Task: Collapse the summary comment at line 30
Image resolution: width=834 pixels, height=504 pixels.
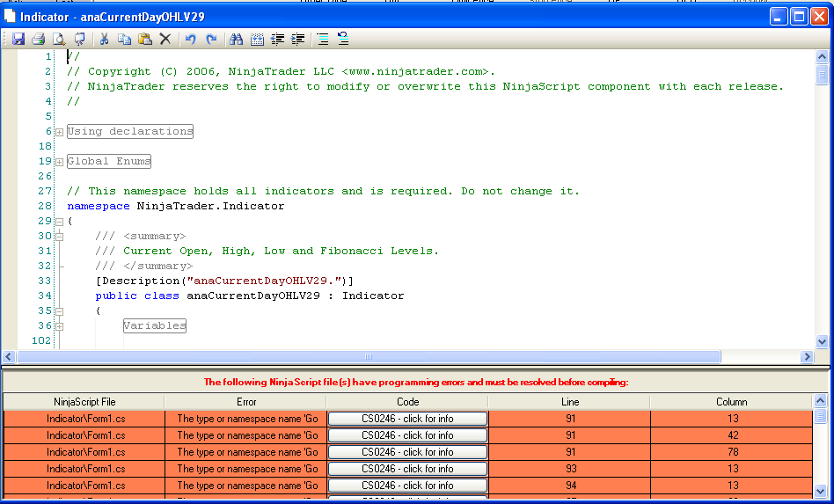Action: tap(60, 237)
